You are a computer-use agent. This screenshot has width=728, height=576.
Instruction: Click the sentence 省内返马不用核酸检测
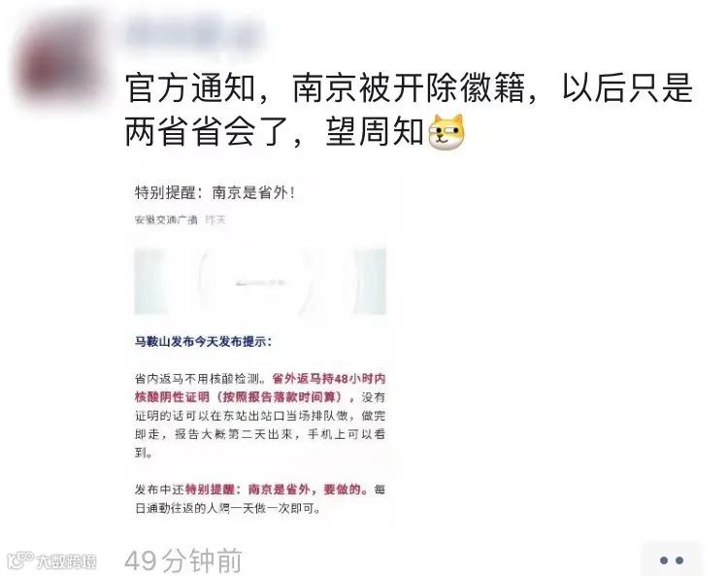click(x=200, y=379)
